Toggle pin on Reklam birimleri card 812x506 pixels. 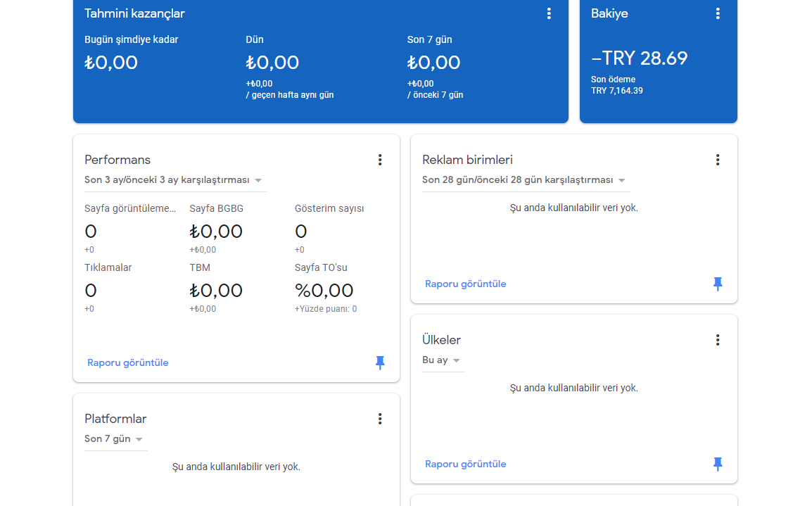pyautogui.click(x=718, y=284)
